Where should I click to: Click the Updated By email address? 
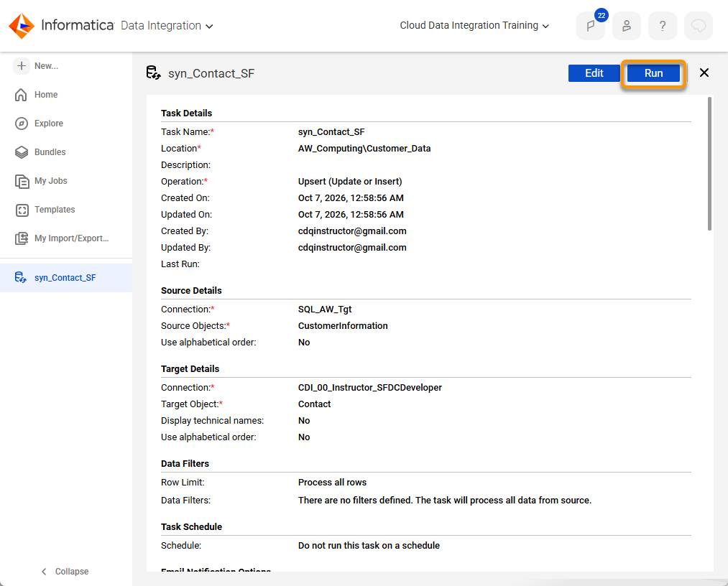(352, 248)
